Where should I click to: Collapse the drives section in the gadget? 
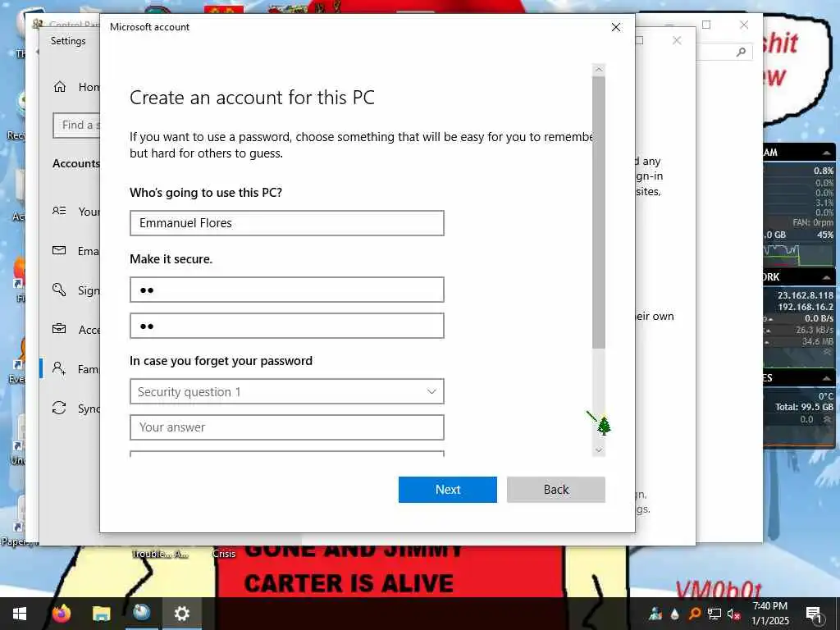826,378
